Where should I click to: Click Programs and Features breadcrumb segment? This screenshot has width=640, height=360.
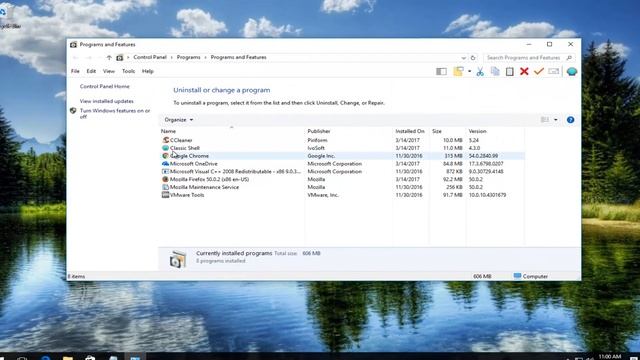[238, 57]
